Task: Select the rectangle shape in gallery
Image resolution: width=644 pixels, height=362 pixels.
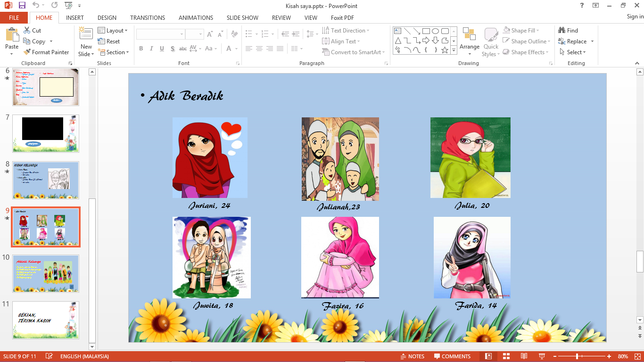Action: point(426,31)
